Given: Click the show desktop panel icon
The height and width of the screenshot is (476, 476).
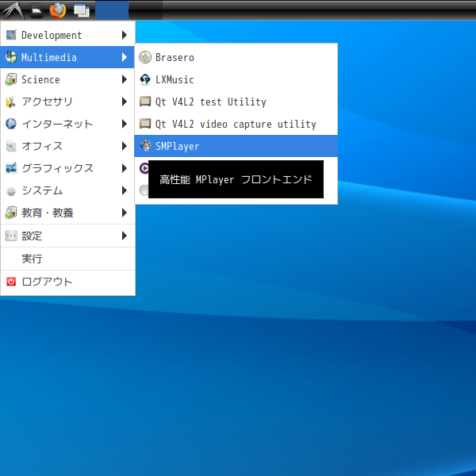Looking at the screenshot, I should [x=82, y=11].
